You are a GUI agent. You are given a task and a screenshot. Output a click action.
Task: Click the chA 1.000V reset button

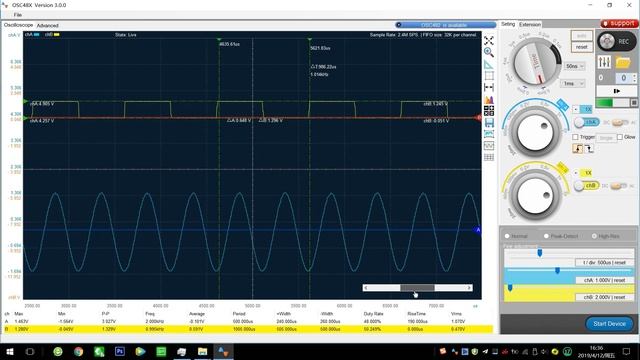tap(605, 280)
